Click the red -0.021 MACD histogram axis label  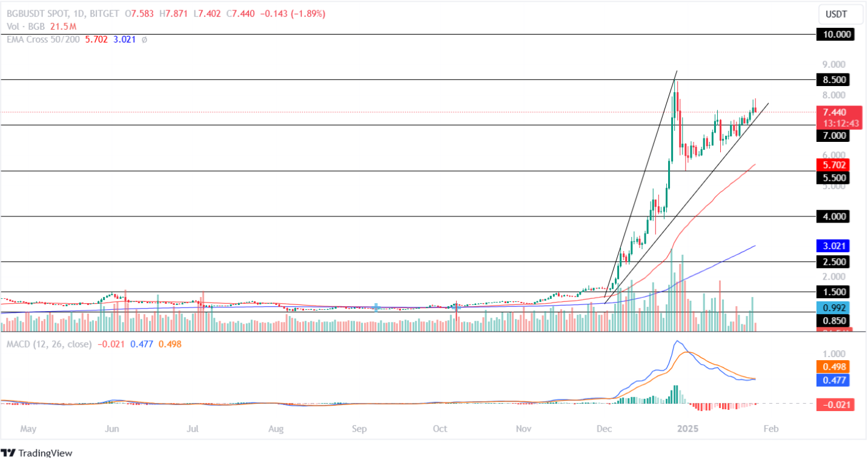click(x=835, y=404)
